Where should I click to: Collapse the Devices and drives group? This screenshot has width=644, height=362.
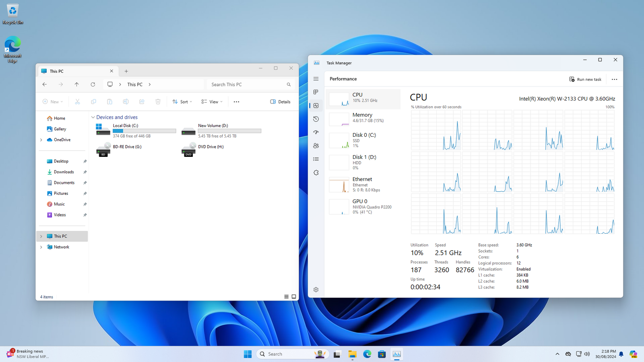tap(93, 117)
